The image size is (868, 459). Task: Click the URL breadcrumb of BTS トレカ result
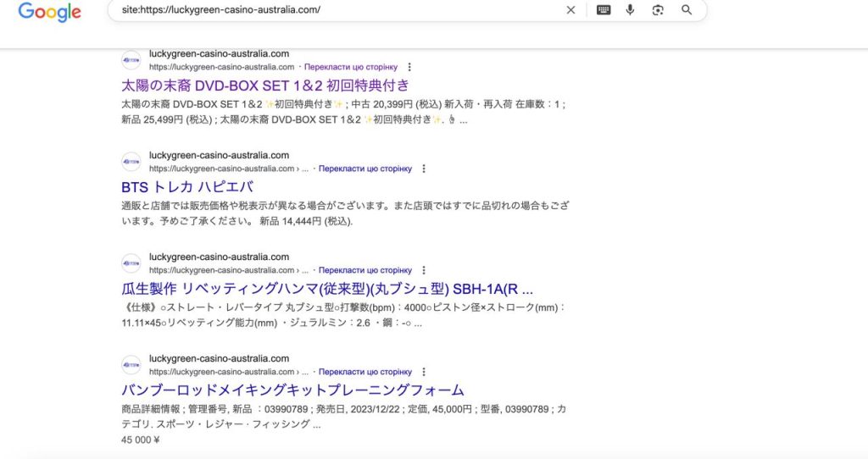pos(229,169)
